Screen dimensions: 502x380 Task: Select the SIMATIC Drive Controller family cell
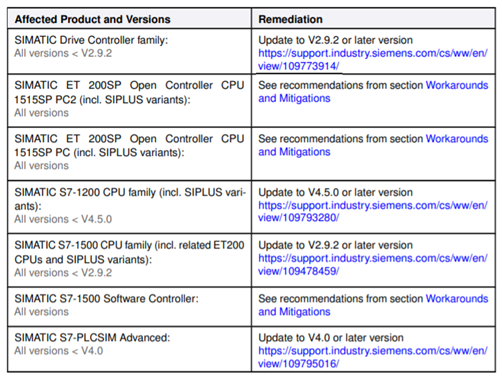129,51
